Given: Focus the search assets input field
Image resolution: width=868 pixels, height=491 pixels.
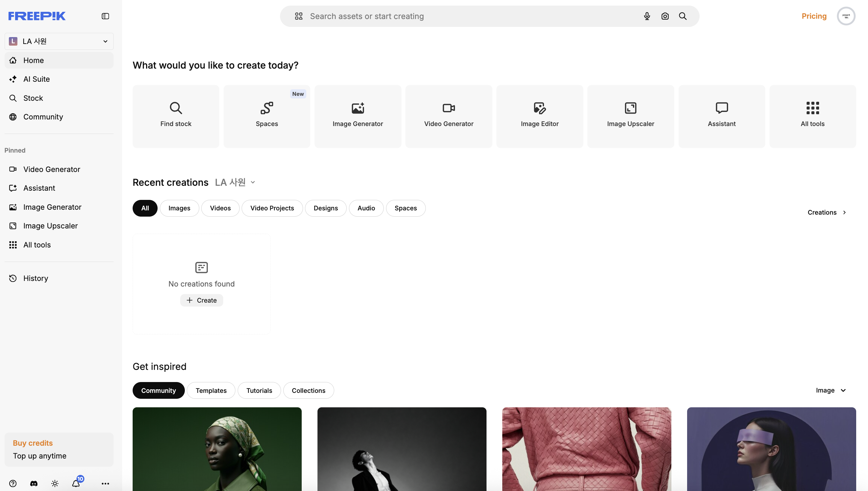Looking at the screenshot, I should (x=472, y=16).
